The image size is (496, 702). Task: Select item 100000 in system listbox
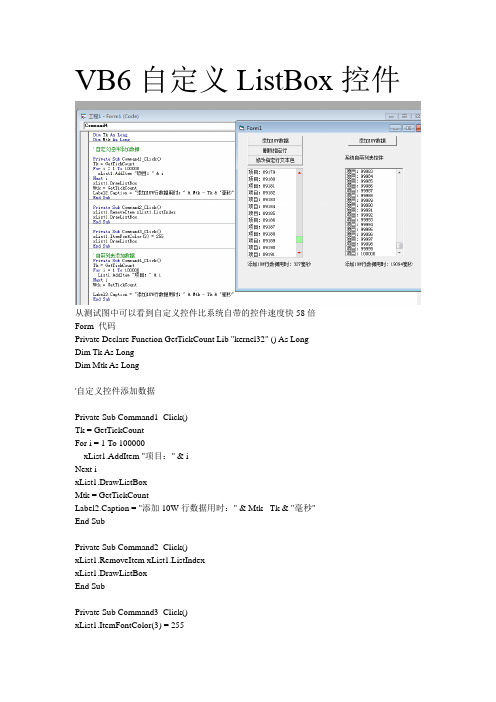[x=371, y=253]
